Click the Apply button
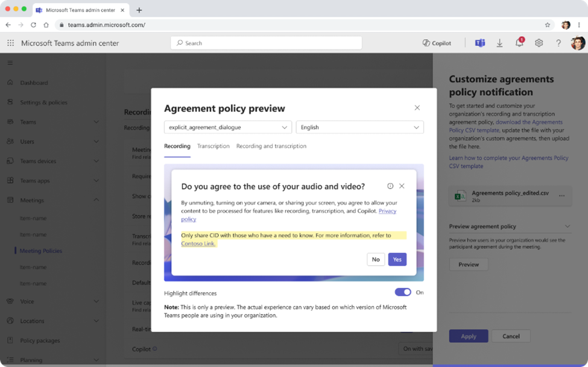The width and height of the screenshot is (588, 367). [468, 336]
